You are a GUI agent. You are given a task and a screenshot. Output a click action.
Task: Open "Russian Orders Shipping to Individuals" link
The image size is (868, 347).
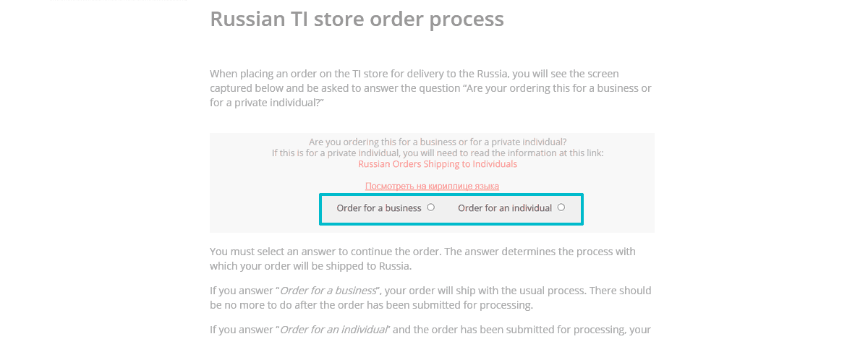coord(438,164)
